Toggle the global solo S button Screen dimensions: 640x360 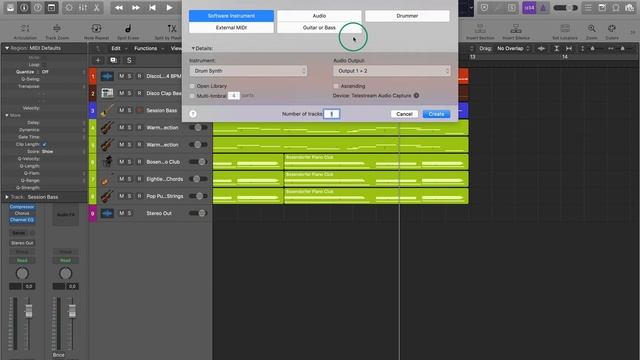click(129, 60)
